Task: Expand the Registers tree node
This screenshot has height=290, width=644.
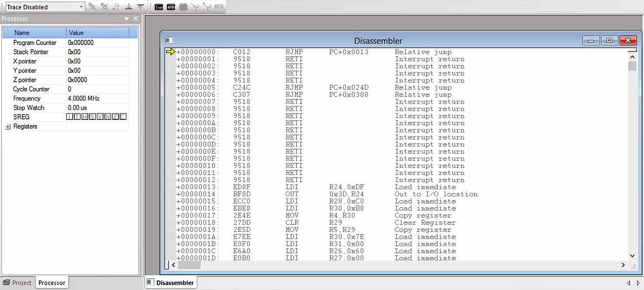Action: (x=7, y=126)
